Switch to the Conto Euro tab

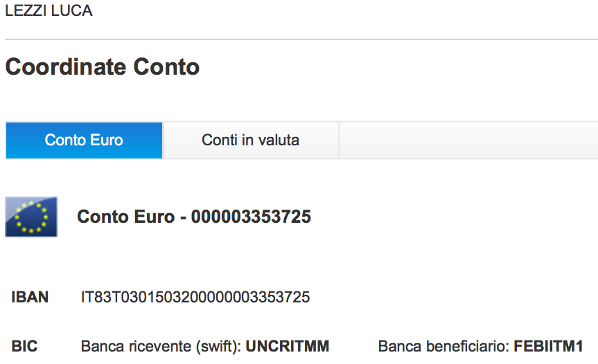(85, 140)
